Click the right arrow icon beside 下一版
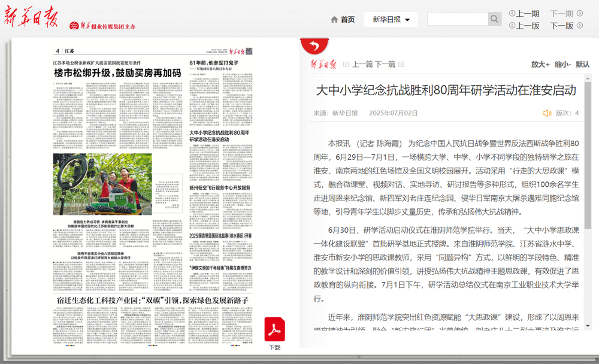This screenshot has width=599, height=364. point(579,26)
